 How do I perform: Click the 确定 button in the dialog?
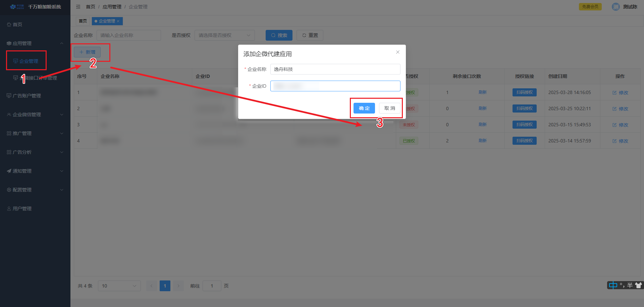[x=364, y=108]
